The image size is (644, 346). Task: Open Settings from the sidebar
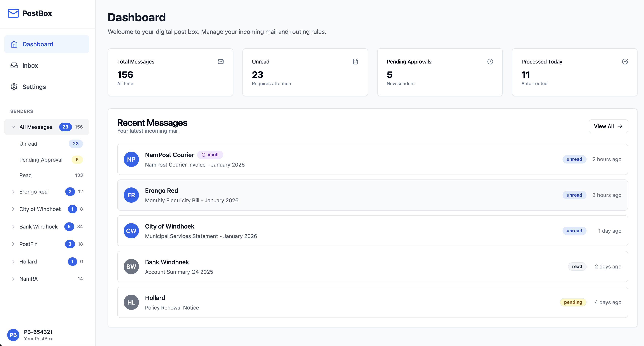[46, 87]
